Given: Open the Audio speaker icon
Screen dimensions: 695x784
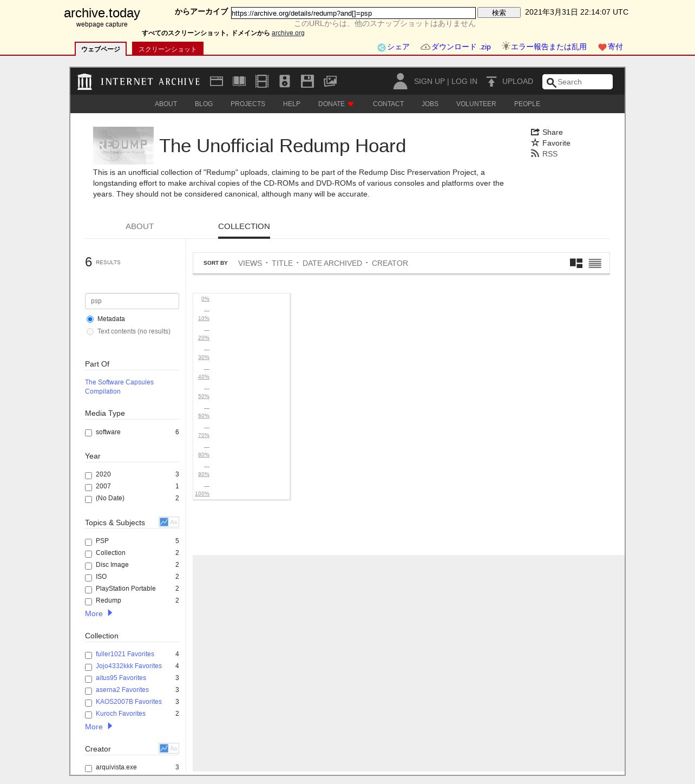Looking at the screenshot, I should [x=285, y=81].
